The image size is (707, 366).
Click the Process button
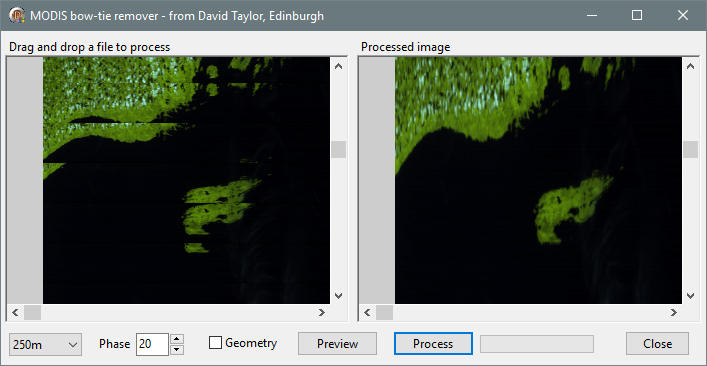coord(433,344)
